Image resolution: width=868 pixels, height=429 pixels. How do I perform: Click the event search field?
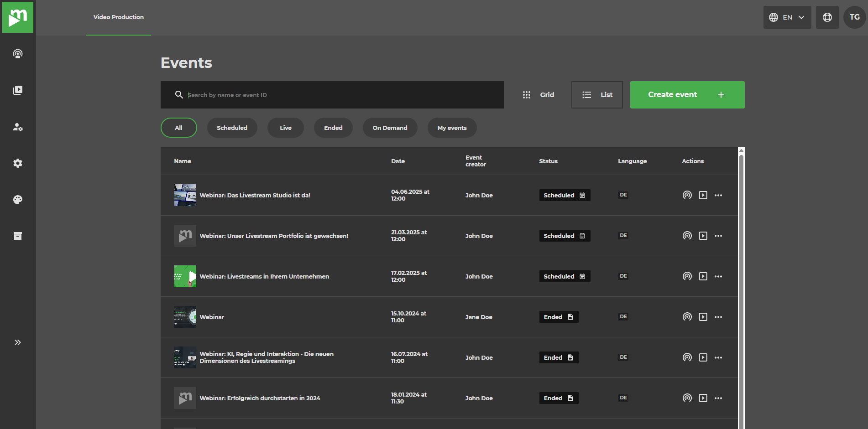[332, 95]
